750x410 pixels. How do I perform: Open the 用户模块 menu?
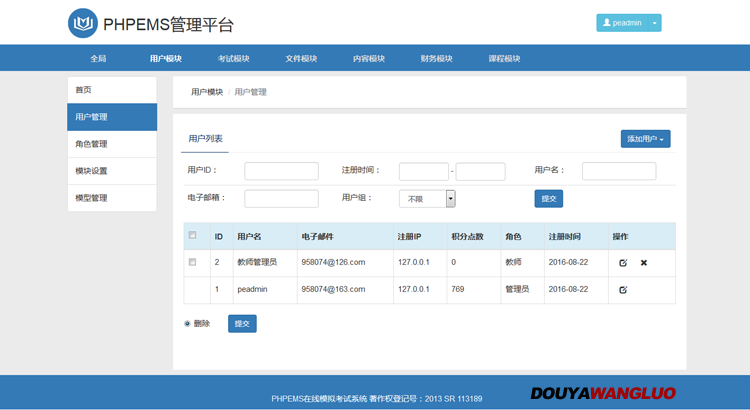(x=165, y=58)
